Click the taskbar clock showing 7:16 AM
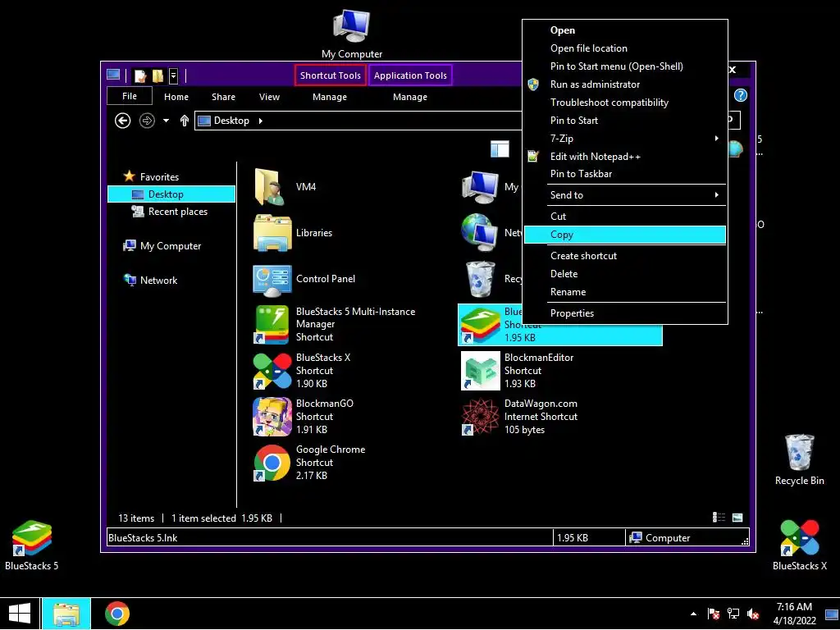Screen dimensions: 840x630 pyautogui.click(x=794, y=614)
